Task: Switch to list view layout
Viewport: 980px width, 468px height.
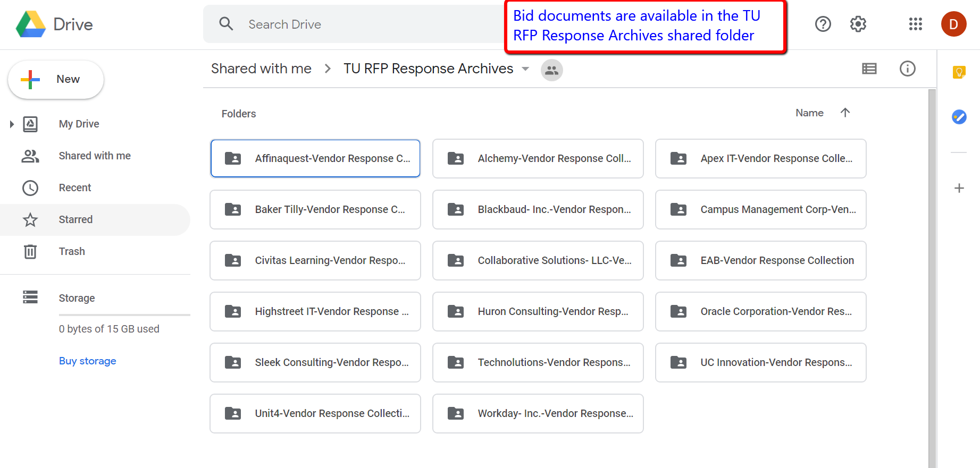Action: point(869,69)
